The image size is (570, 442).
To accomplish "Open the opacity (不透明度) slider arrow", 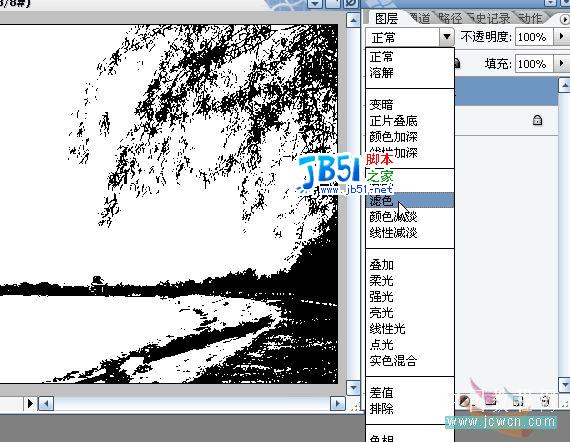I will tap(561, 36).
